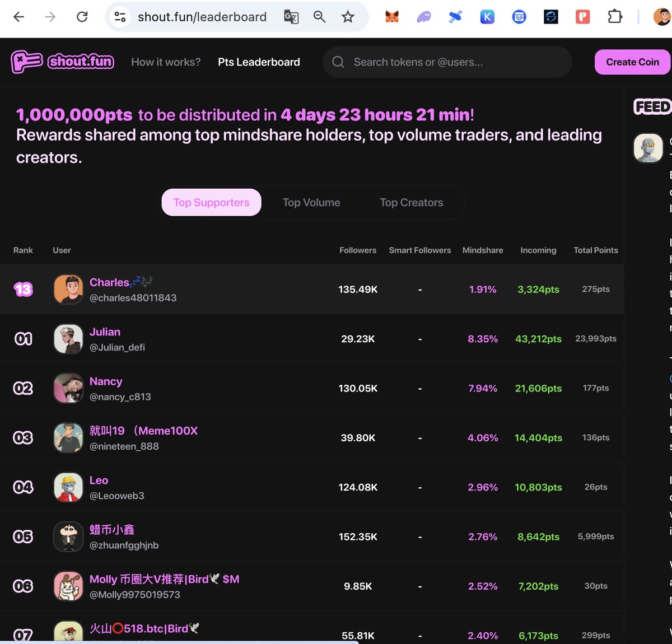Click the @Julian_defi handle
Viewport: 672px width, 644px height.
(117, 347)
